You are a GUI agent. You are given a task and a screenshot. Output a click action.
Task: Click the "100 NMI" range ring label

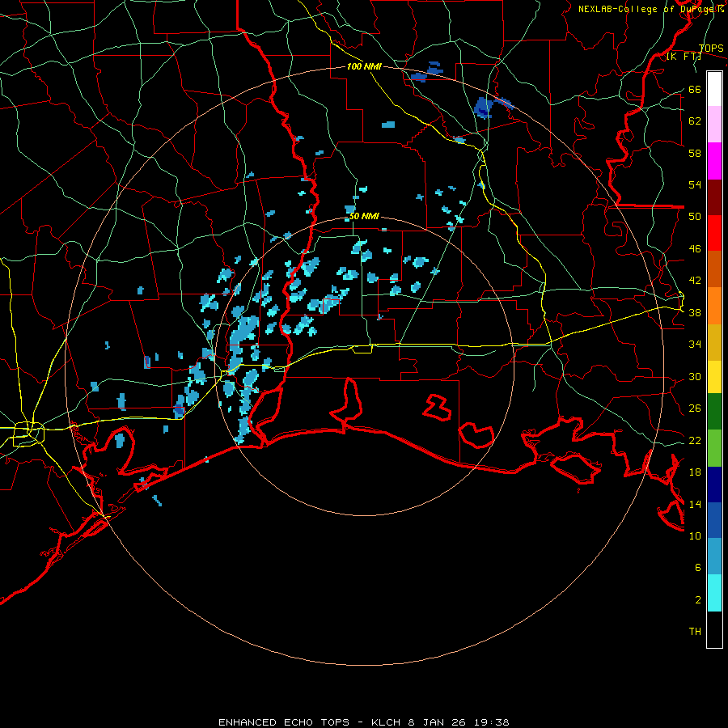[x=364, y=66]
